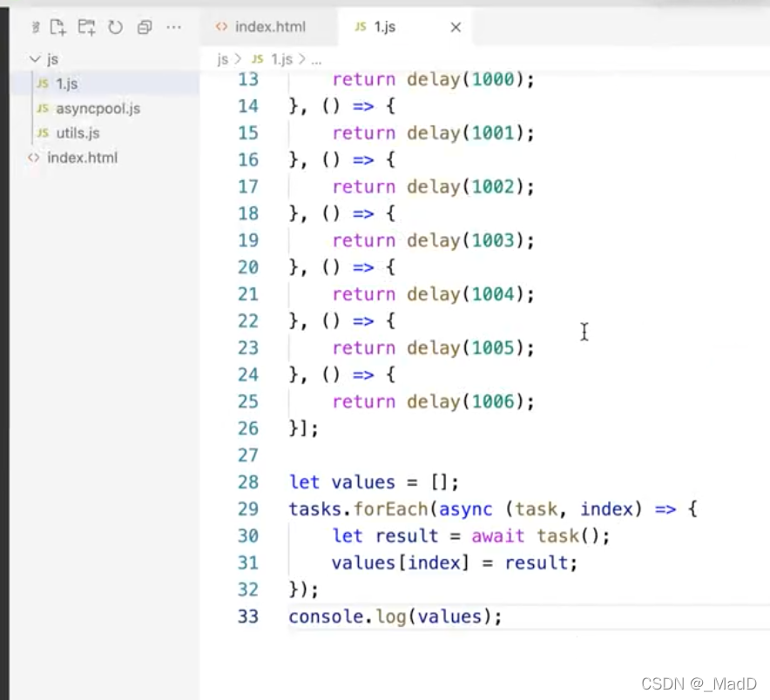
Task: Click the HTML icon on index.html tab
Action: (x=221, y=26)
